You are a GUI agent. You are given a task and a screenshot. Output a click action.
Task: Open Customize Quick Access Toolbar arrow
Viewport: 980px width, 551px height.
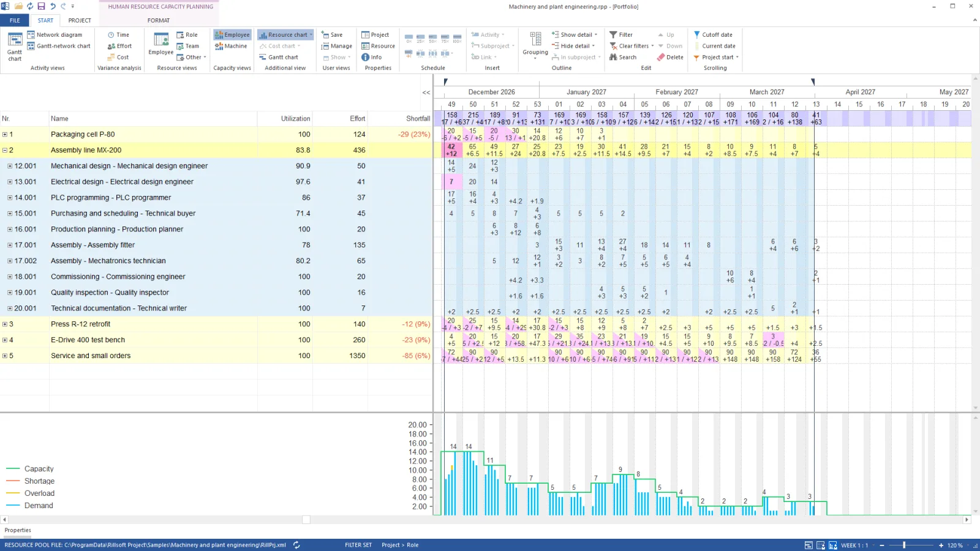tap(72, 6)
